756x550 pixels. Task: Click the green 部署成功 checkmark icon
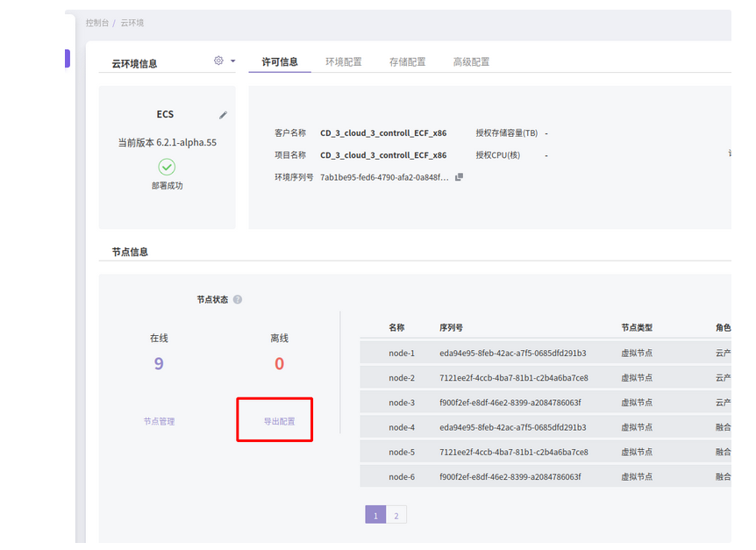tap(167, 167)
